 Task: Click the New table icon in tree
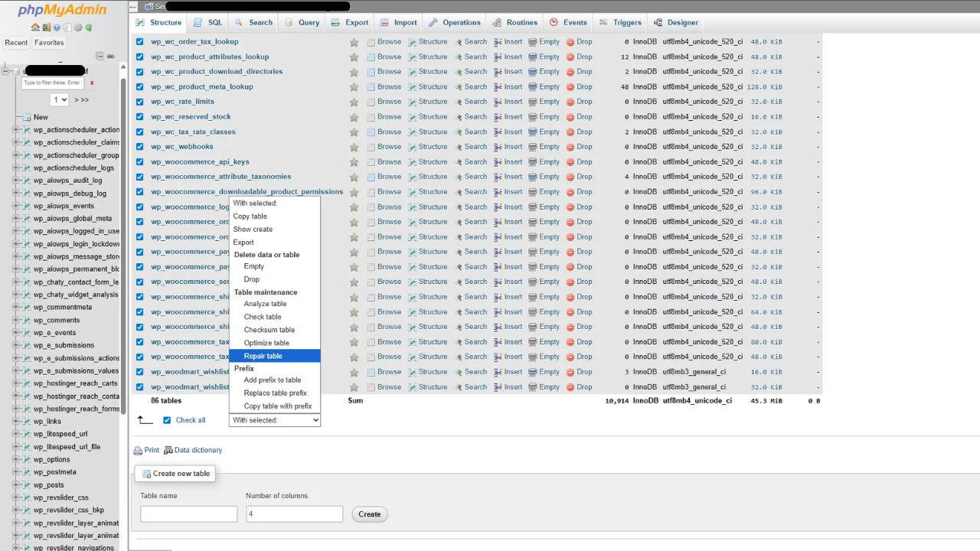click(27, 117)
